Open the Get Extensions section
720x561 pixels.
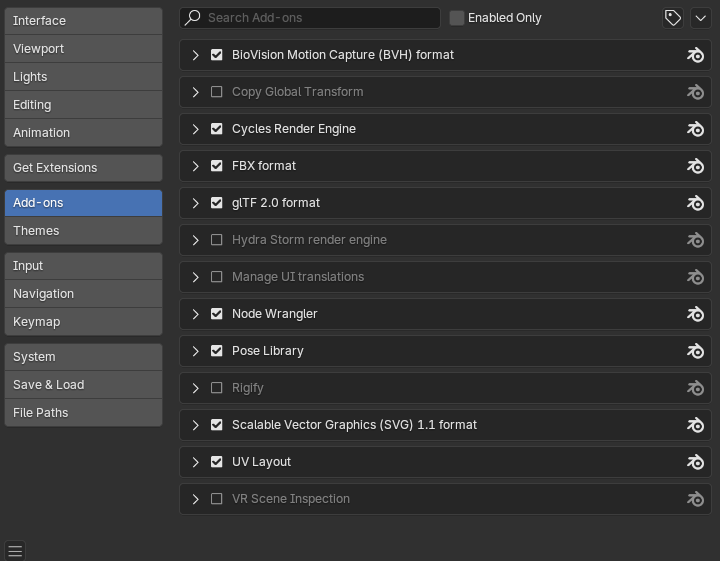click(x=83, y=168)
